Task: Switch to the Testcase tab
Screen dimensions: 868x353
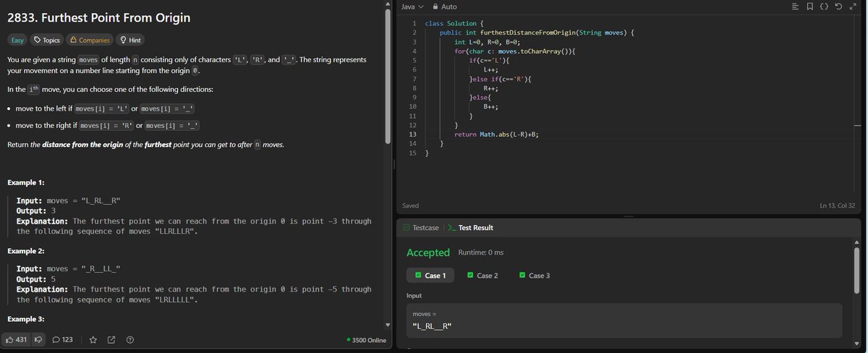Action: coord(422,227)
